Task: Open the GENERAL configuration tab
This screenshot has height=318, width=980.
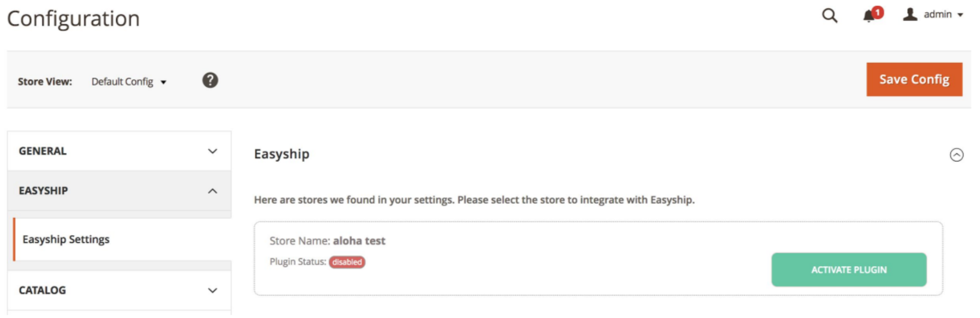Action: 119,151
